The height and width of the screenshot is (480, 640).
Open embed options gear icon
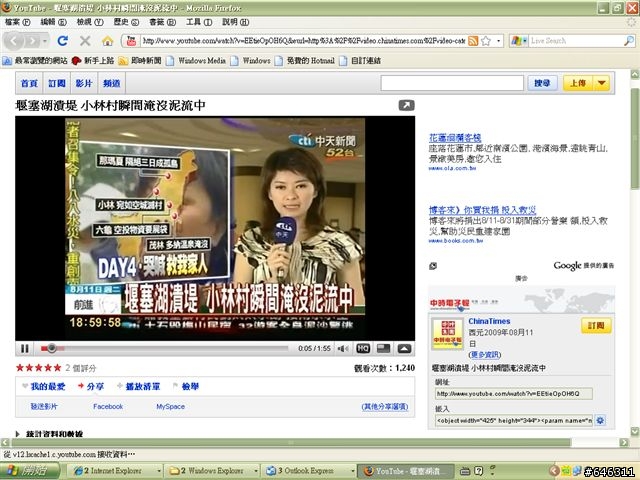(x=600, y=420)
